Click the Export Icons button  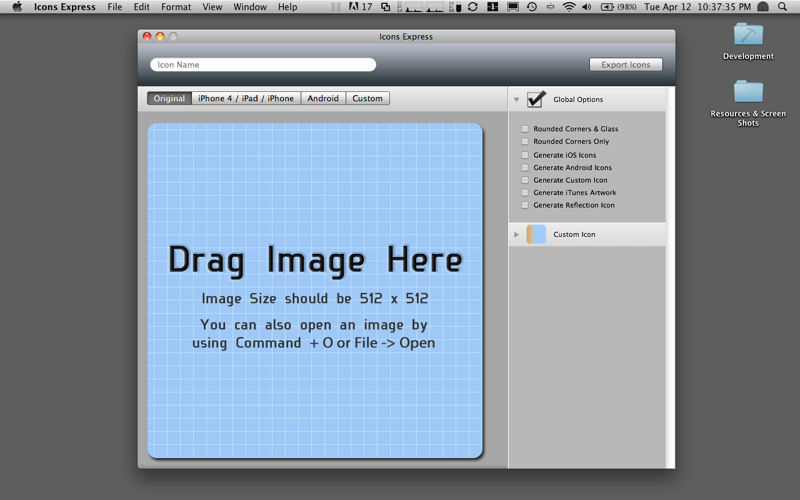626,65
